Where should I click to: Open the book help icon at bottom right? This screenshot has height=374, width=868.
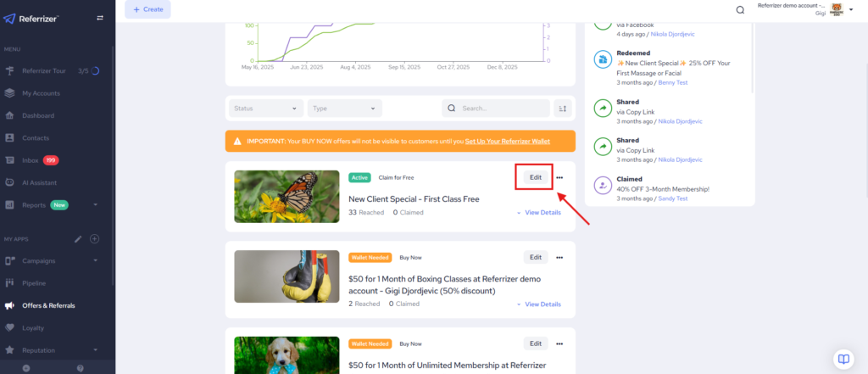point(843,357)
